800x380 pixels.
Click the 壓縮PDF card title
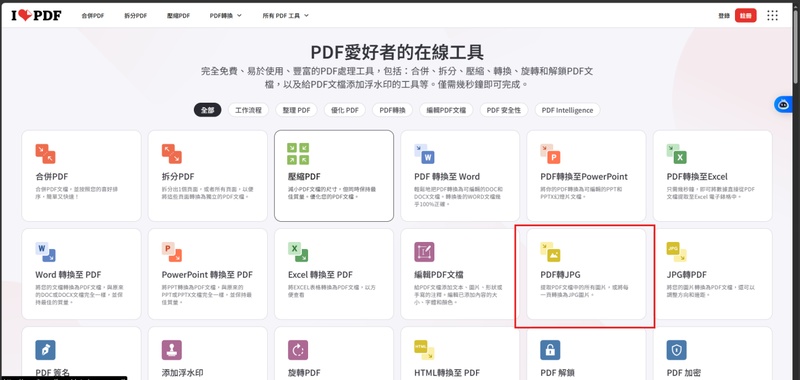pyautogui.click(x=304, y=176)
